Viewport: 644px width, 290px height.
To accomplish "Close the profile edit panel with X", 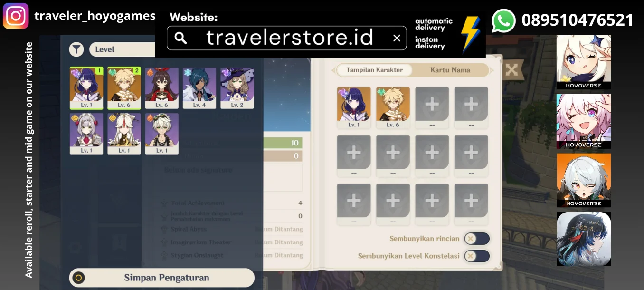I will pos(511,70).
